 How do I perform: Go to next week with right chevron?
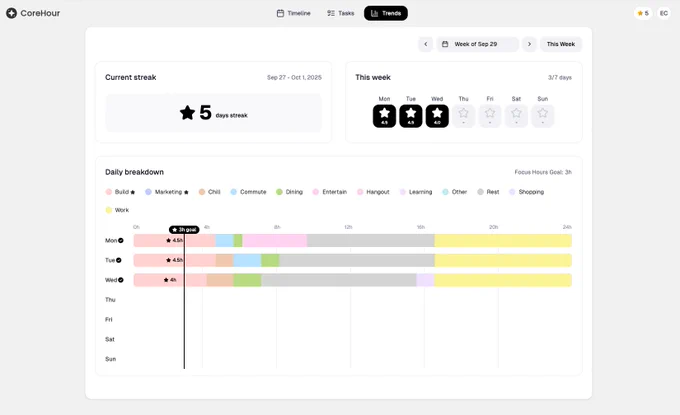pyautogui.click(x=529, y=44)
